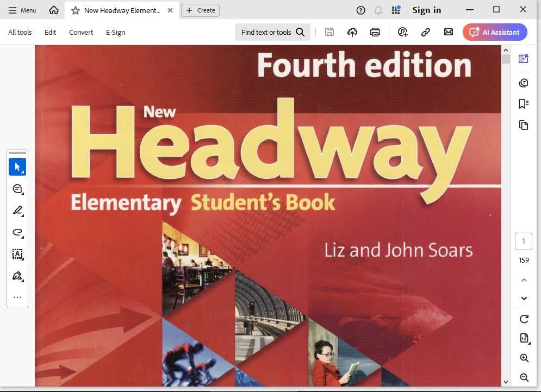
Task: Open the Edit menu
Action: click(x=50, y=33)
